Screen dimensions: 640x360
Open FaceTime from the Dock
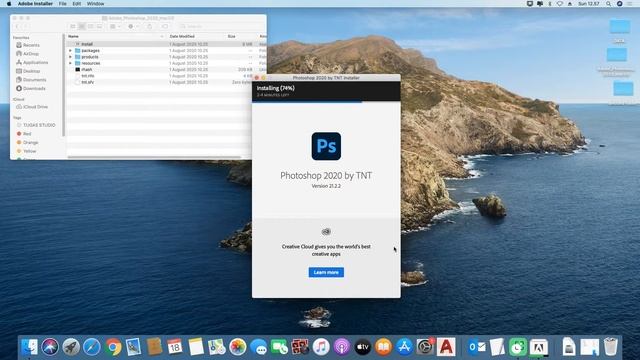[x=280, y=347]
